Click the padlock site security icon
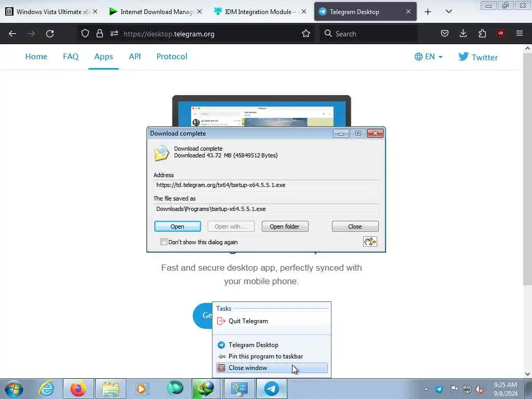 point(99,34)
